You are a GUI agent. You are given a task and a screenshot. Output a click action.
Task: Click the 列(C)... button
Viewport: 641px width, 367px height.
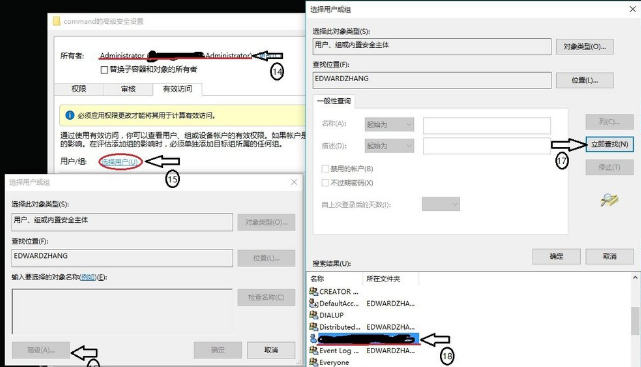(x=610, y=122)
